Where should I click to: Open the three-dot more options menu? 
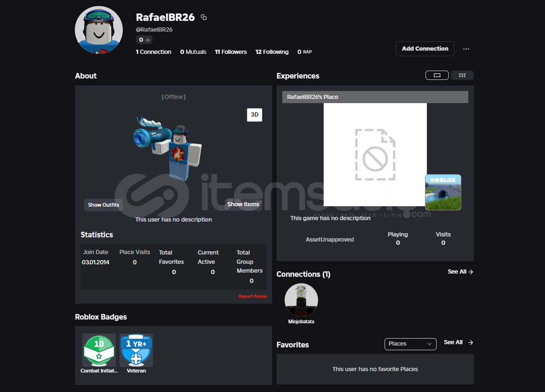466,49
